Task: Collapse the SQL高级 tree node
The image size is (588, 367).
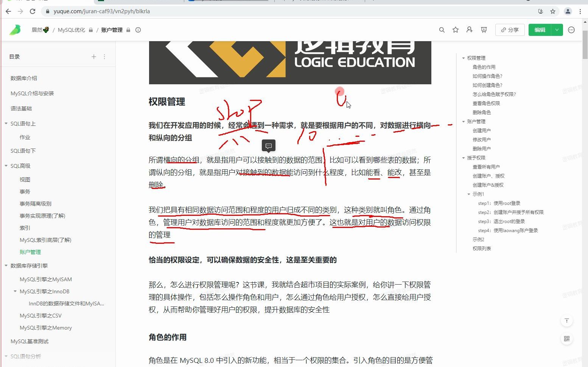Action: tap(6, 166)
